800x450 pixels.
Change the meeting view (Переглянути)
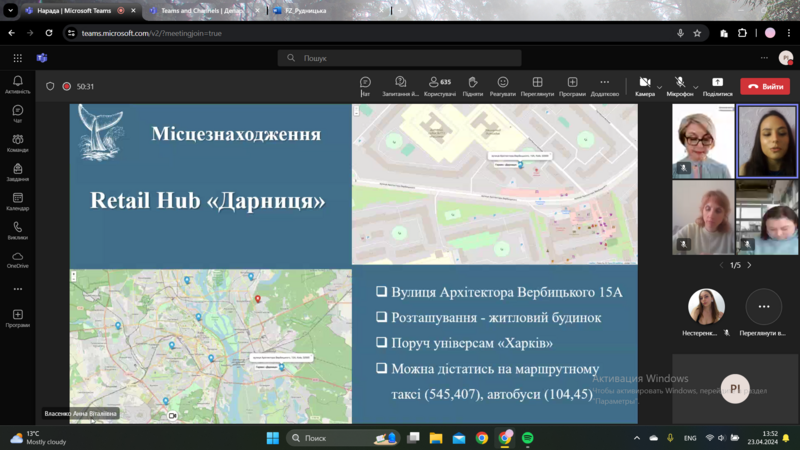point(537,86)
